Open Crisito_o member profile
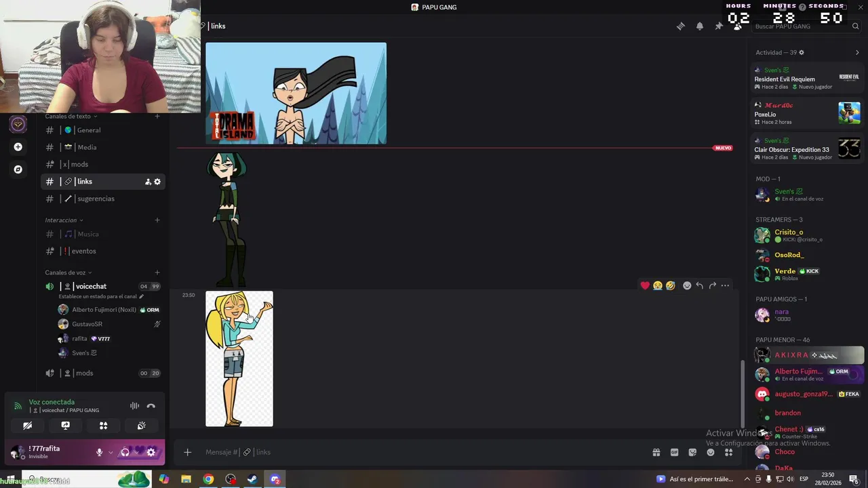 (807, 235)
